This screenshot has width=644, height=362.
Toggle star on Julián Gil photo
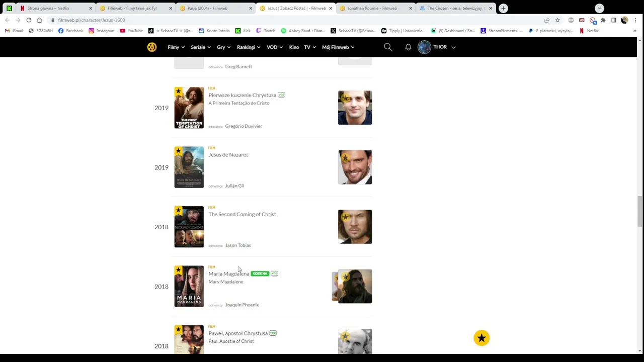pos(345,158)
